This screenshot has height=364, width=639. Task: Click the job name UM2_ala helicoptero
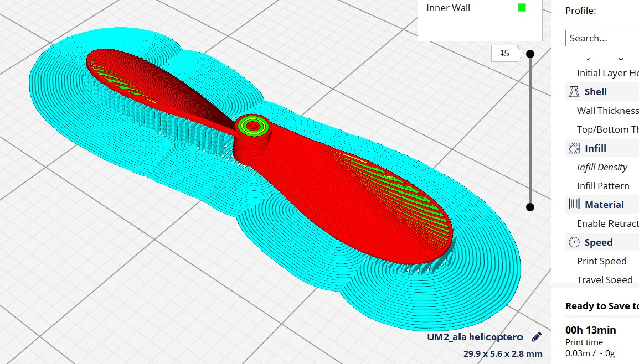click(x=475, y=337)
